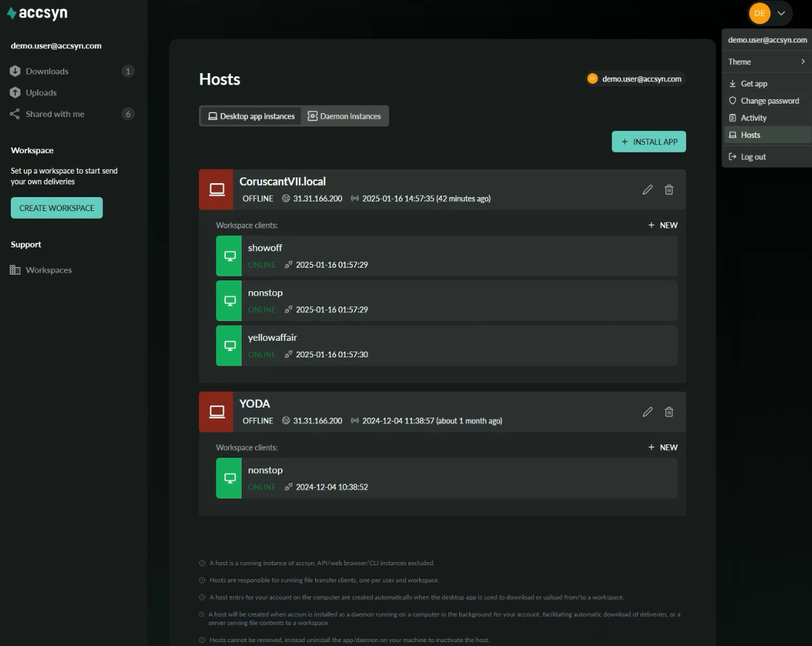This screenshot has height=646, width=812.
Task: Add new workspace client for YODA
Action: pos(663,448)
